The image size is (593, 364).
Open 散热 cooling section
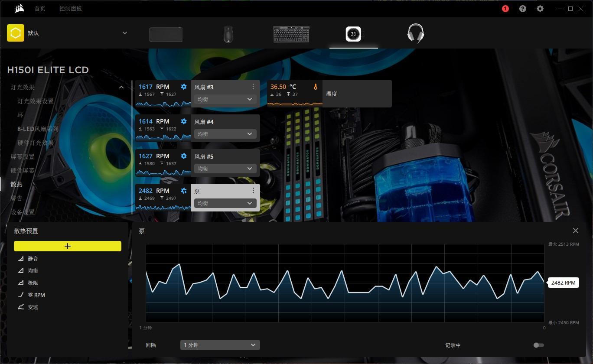coord(16,184)
